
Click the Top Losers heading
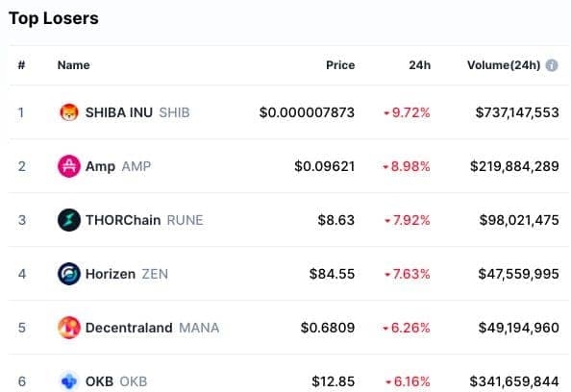[54, 18]
